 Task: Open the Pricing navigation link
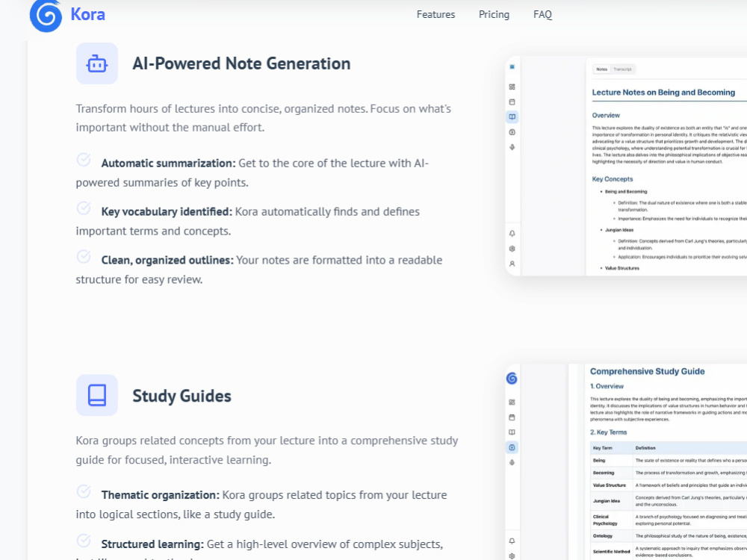(494, 15)
